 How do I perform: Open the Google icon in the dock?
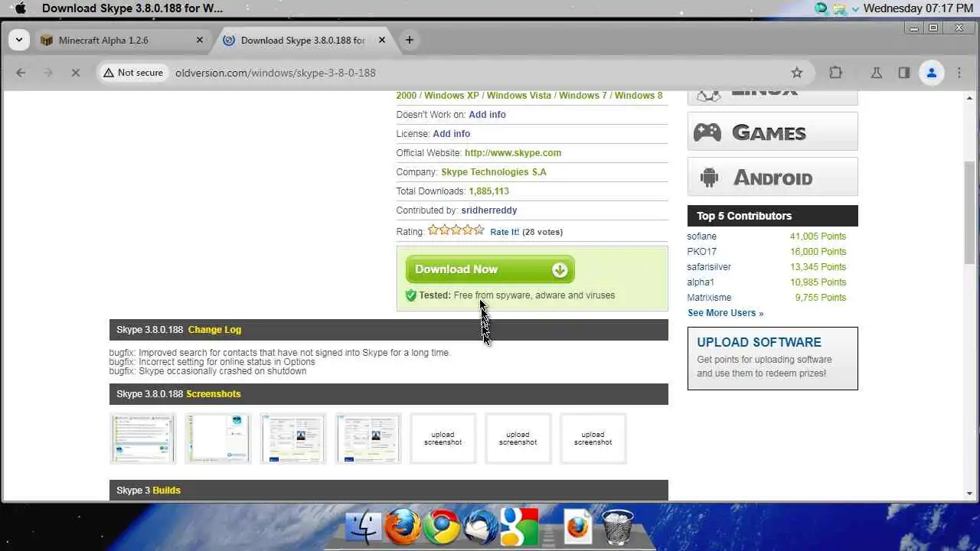pos(520,527)
